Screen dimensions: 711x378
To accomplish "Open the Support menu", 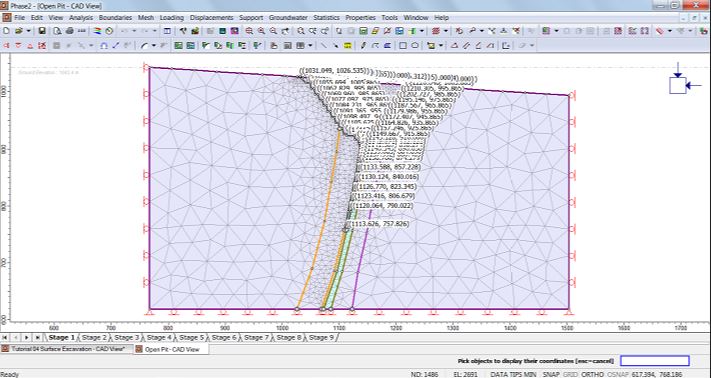I will pyautogui.click(x=251, y=18).
